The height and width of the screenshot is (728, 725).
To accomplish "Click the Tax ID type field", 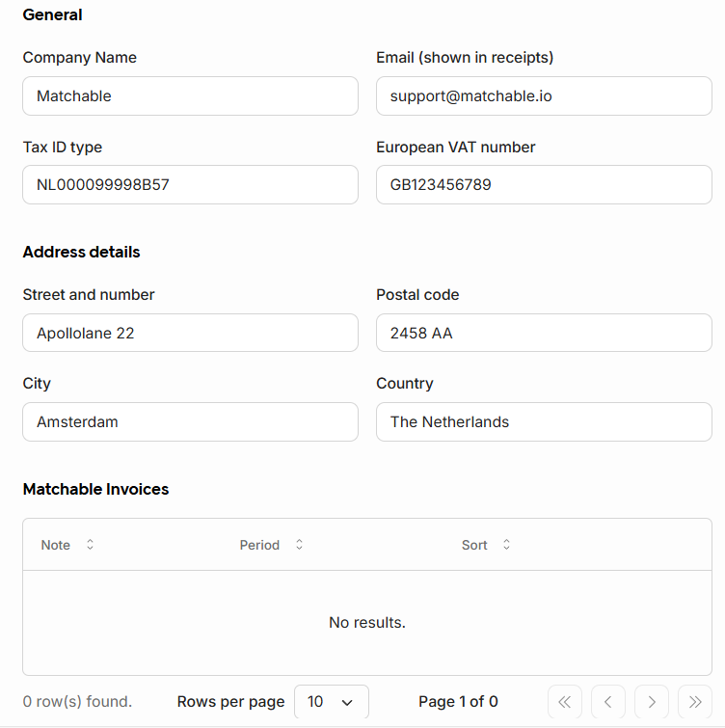I will pos(190,185).
